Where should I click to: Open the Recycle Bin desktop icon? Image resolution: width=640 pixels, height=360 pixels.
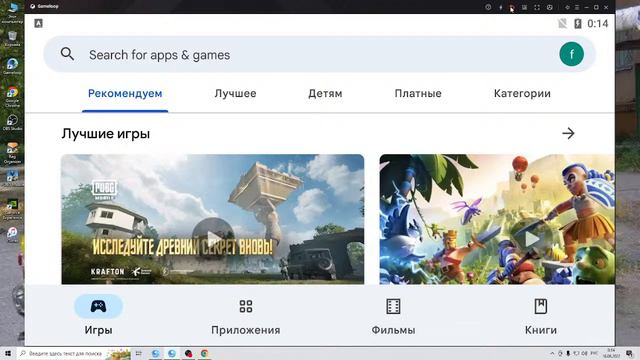[12, 39]
